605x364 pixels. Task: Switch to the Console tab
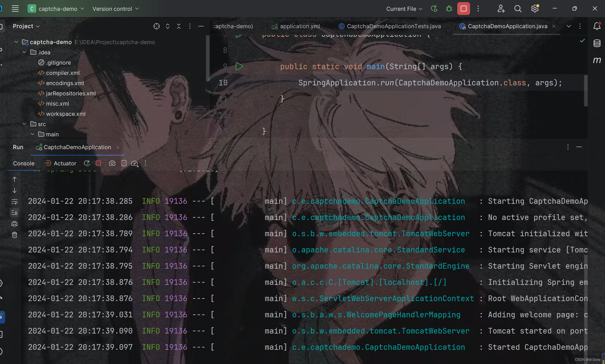[24, 163]
